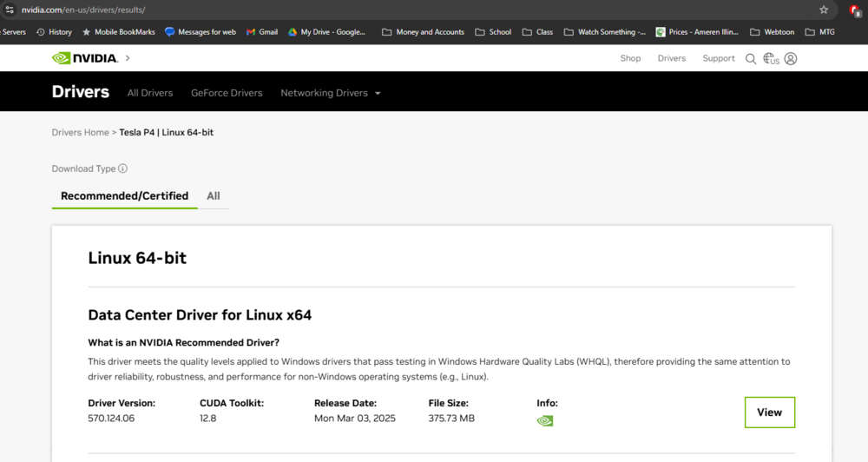Click the green NVIDIA Info icon
Screen dimensions: 868x462
[545, 421]
